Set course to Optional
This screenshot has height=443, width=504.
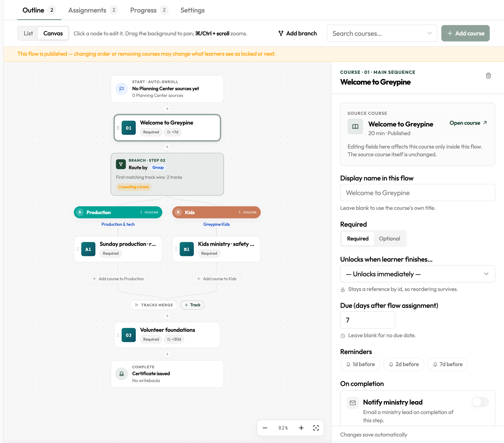pos(389,239)
